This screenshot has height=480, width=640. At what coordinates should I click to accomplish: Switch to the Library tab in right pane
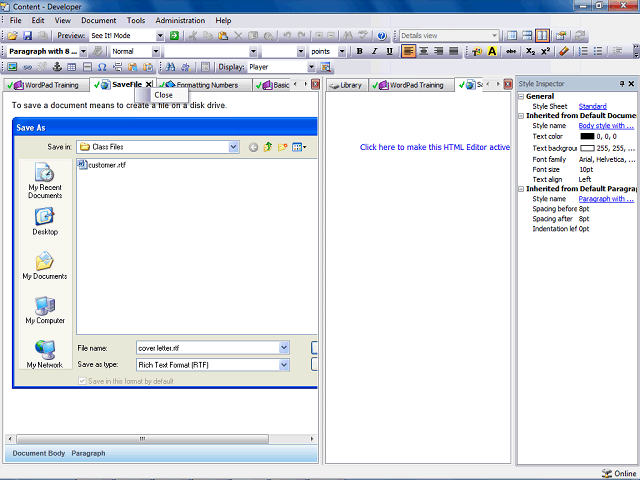tap(346, 85)
